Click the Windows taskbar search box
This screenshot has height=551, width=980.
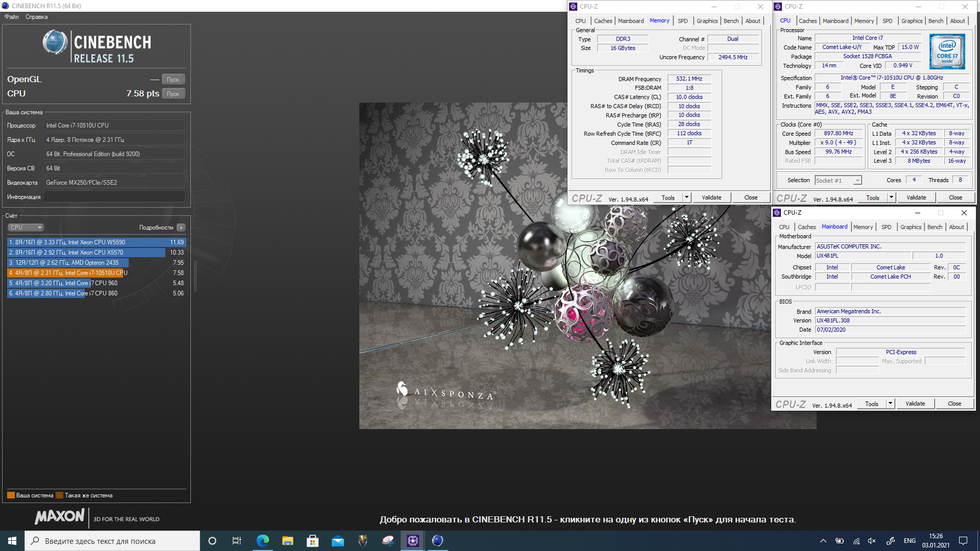112,541
